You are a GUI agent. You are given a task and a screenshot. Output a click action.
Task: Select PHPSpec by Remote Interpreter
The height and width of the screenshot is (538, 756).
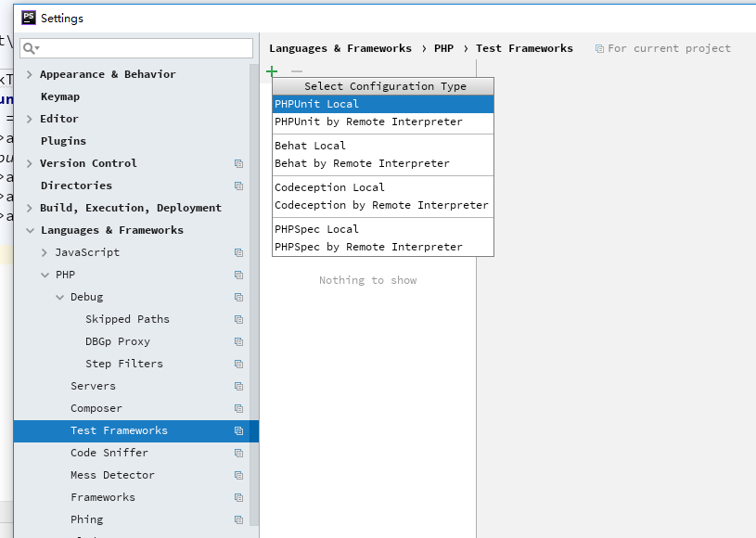[x=368, y=247]
